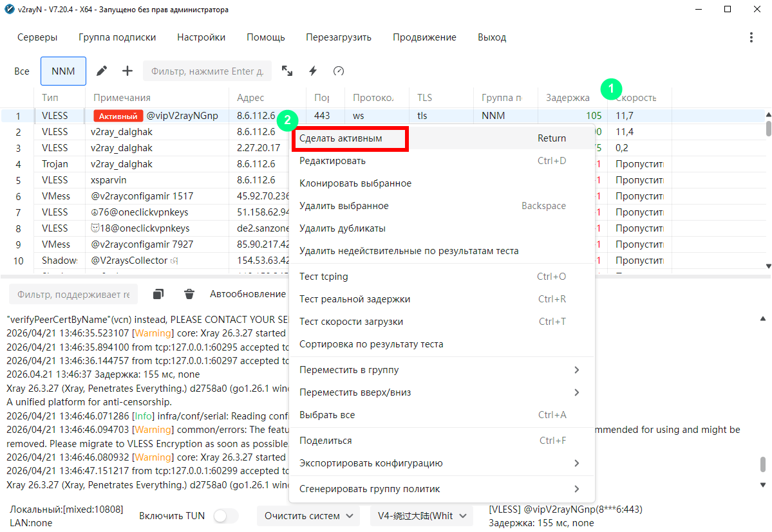
Task: Toggle the Включить TUN switch
Action: pos(226,516)
